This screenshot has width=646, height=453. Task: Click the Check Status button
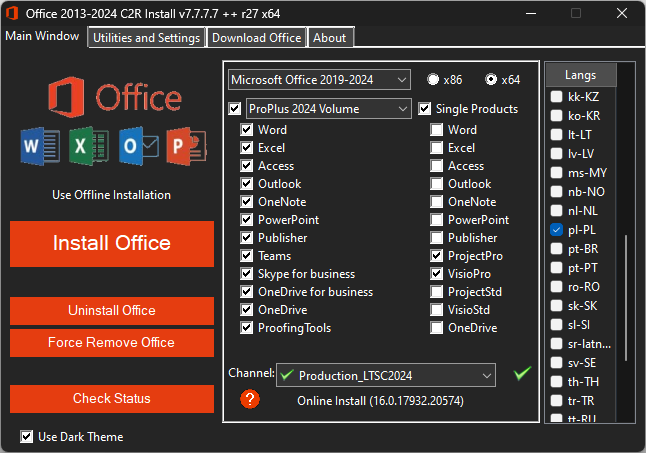click(x=112, y=399)
